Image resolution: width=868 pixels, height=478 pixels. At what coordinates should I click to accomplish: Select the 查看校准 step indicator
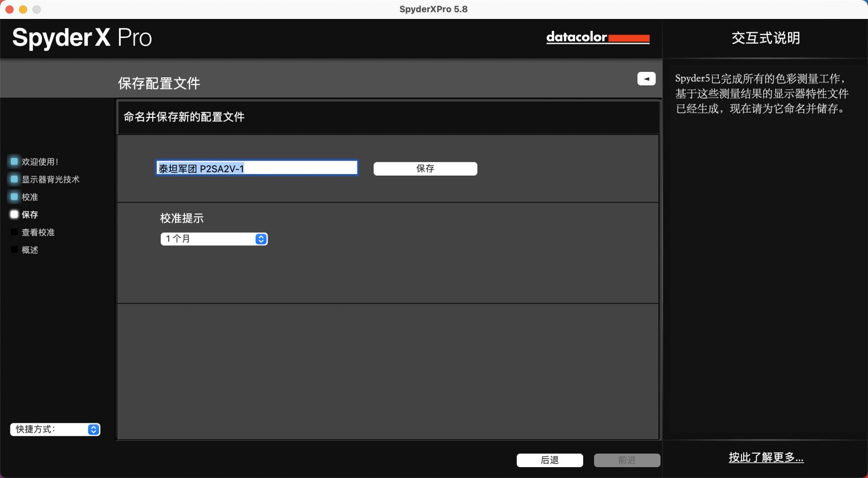14,232
